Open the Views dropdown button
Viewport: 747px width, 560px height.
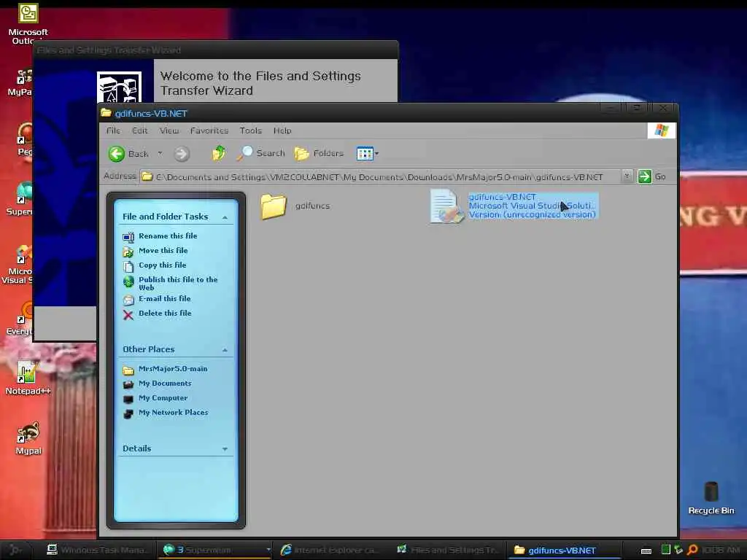click(368, 153)
